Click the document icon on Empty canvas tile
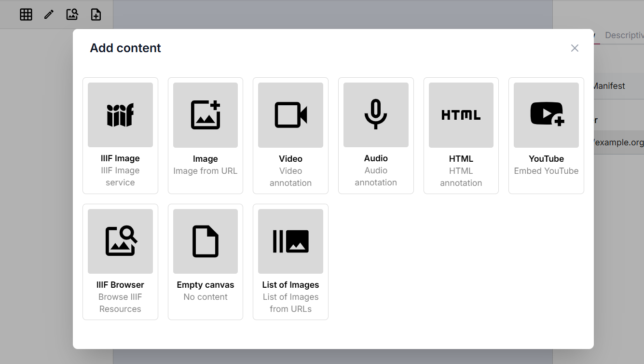644x364 pixels. click(205, 241)
